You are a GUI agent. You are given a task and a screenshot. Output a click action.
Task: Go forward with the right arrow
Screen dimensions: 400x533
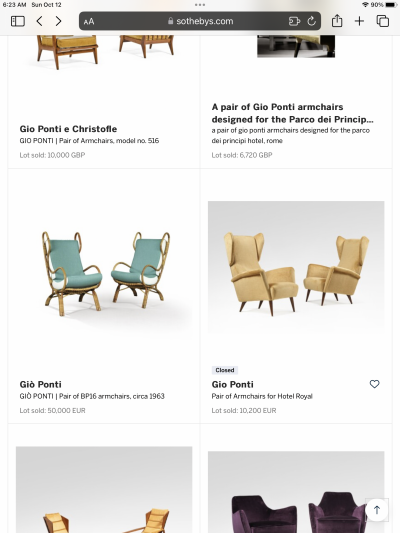[58, 21]
